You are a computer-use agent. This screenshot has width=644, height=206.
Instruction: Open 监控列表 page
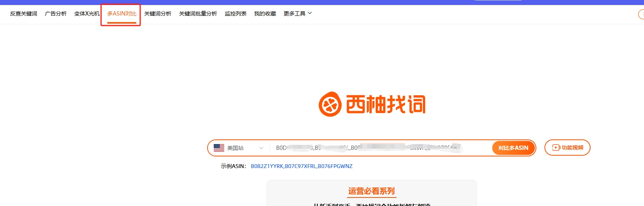(235, 14)
